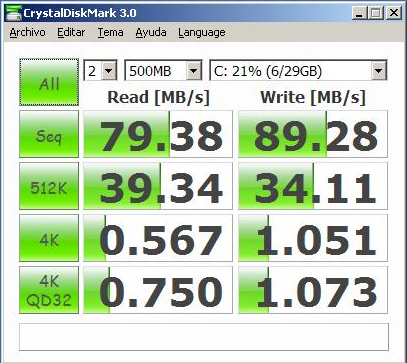Open the Archivo menu

[28, 32]
